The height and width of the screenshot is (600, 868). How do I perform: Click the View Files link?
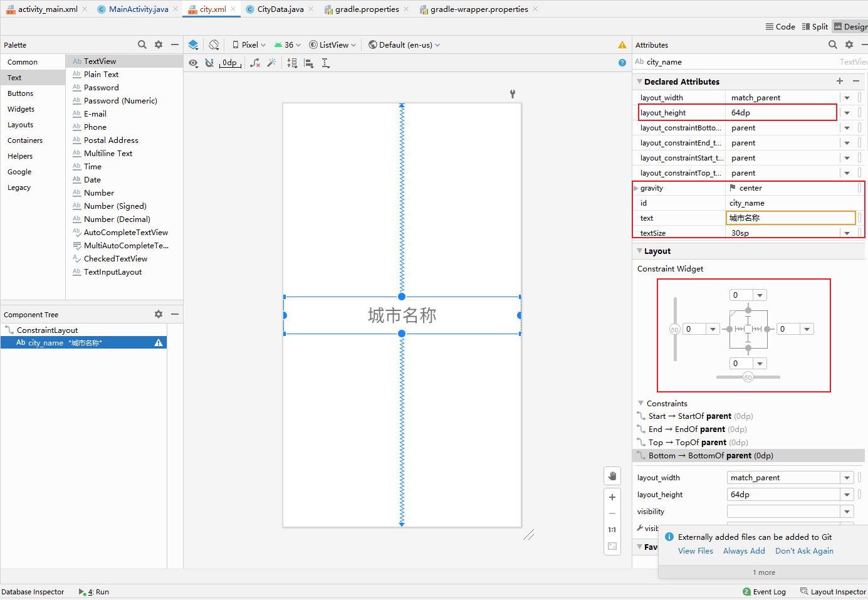[x=695, y=551]
